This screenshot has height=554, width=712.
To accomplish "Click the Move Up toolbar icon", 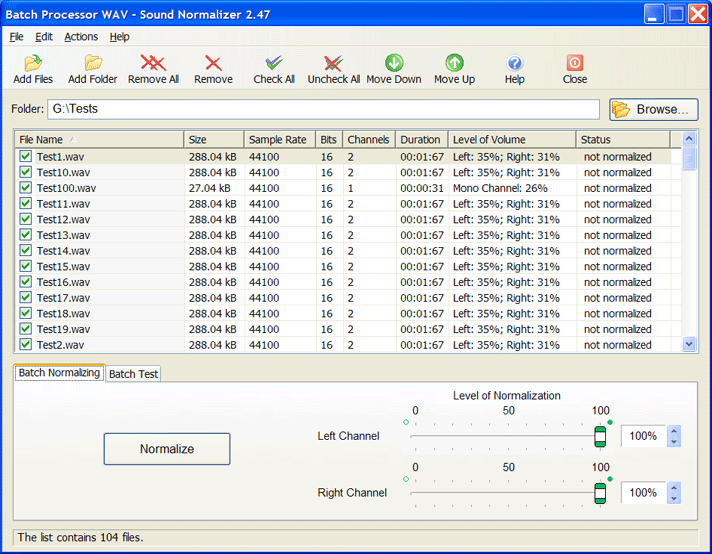I will [454, 63].
